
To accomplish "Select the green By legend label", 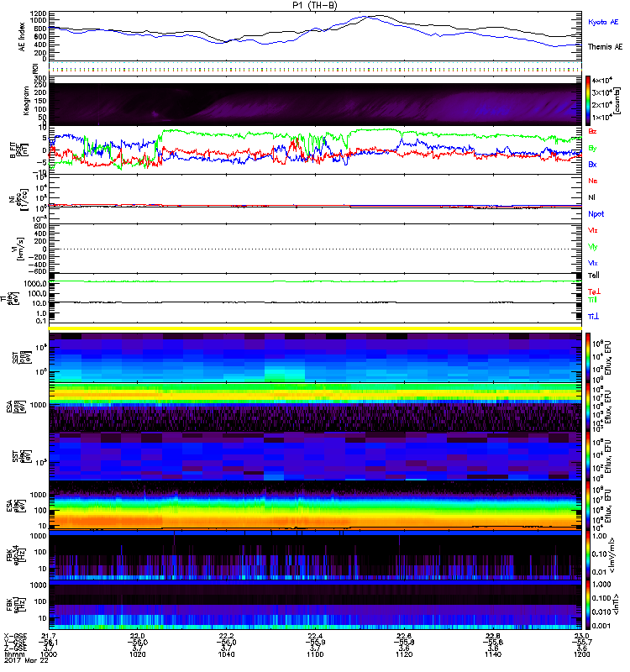I will click(x=592, y=149).
